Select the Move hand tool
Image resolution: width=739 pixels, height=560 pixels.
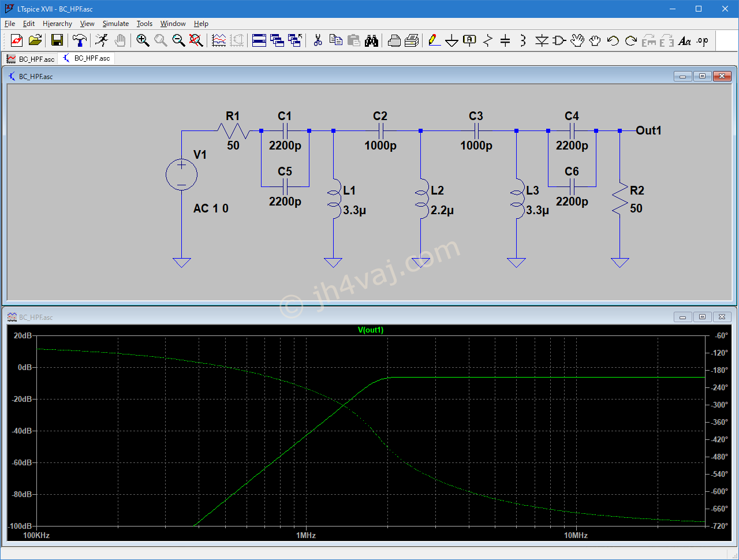(577, 40)
